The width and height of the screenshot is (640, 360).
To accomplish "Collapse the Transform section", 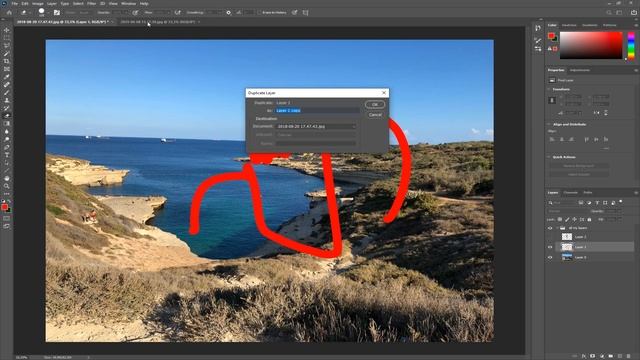I will (x=549, y=89).
